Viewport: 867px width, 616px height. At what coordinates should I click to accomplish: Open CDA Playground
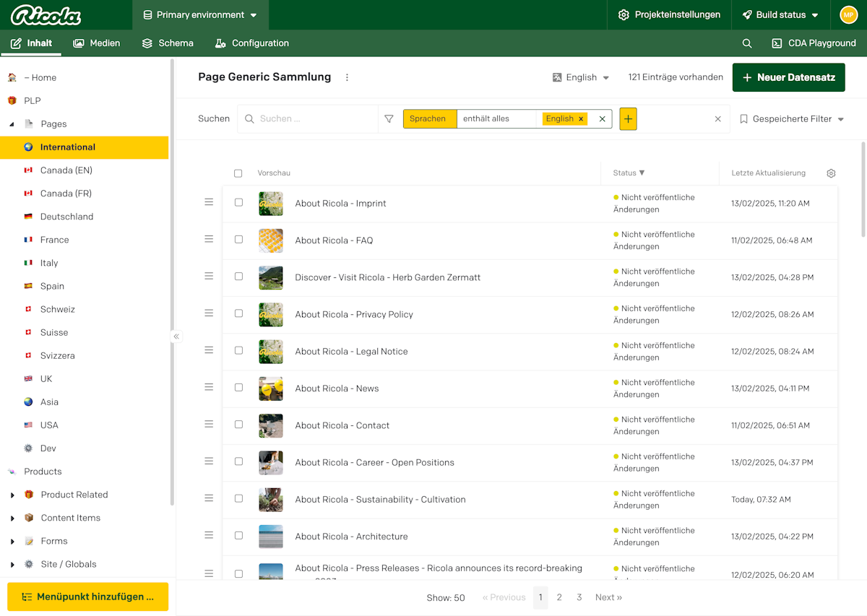[x=814, y=43]
